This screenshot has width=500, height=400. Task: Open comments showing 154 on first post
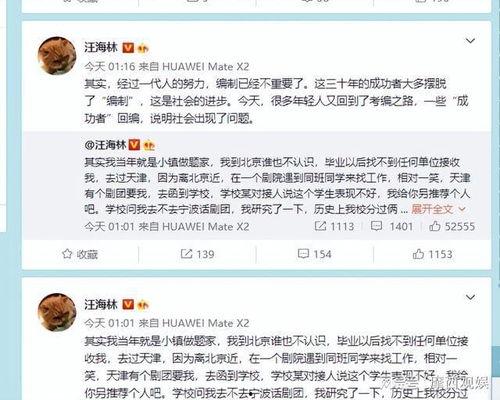pos(315,254)
